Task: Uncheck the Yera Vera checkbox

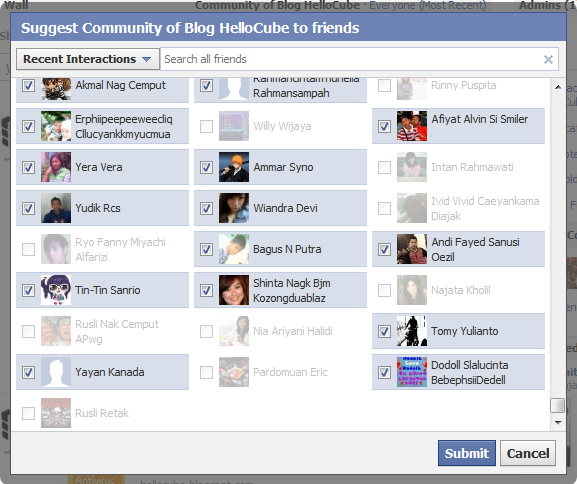Action: pos(28,167)
